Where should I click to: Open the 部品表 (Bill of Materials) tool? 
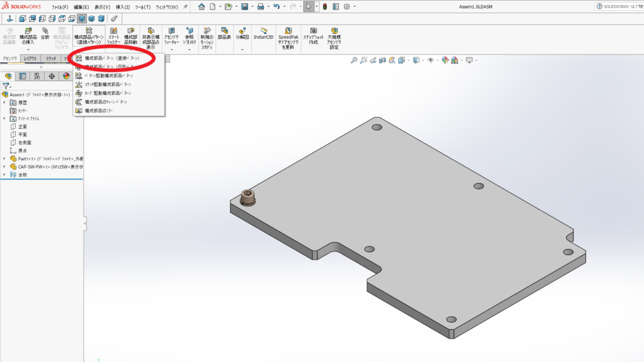pyautogui.click(x=225, y=34)
